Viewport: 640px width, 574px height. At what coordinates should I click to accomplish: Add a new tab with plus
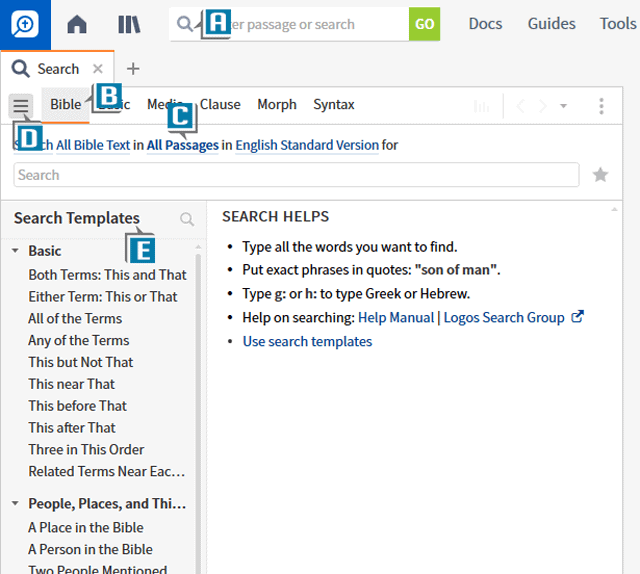pos(133,69)
